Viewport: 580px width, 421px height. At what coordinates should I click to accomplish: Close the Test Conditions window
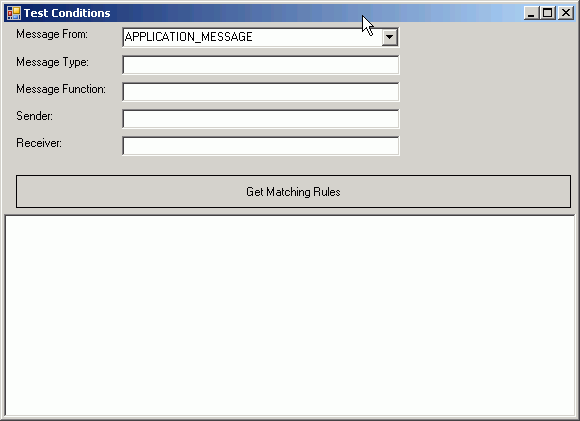[566, 13]
